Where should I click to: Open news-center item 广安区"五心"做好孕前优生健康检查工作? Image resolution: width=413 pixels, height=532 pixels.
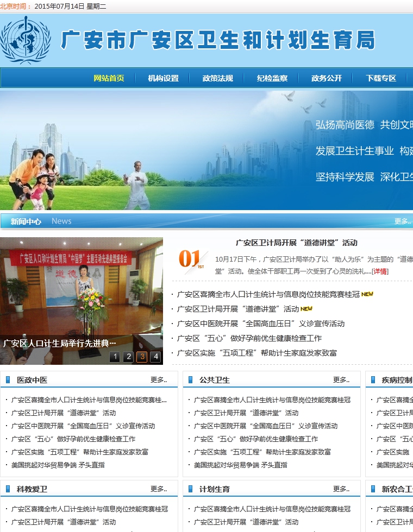pyautogui.click(x=249, y=338)
